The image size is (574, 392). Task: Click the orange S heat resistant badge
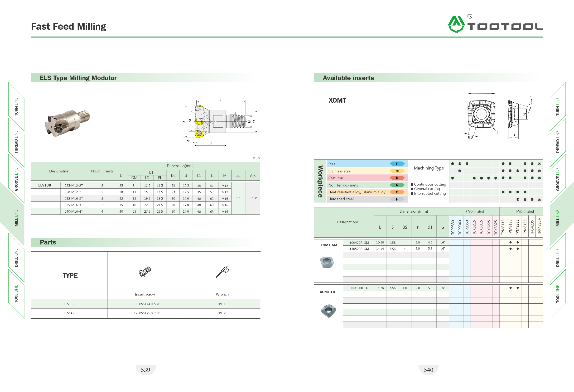pyautogui.click(x=397, y=192)
